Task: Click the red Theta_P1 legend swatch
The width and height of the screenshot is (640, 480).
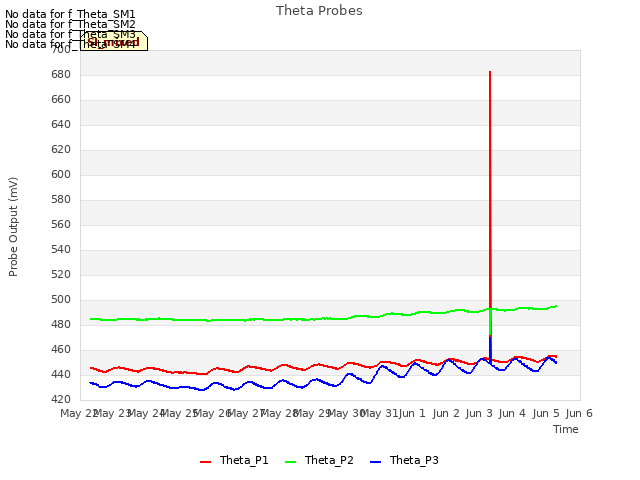Action: (x=205, y=462)
